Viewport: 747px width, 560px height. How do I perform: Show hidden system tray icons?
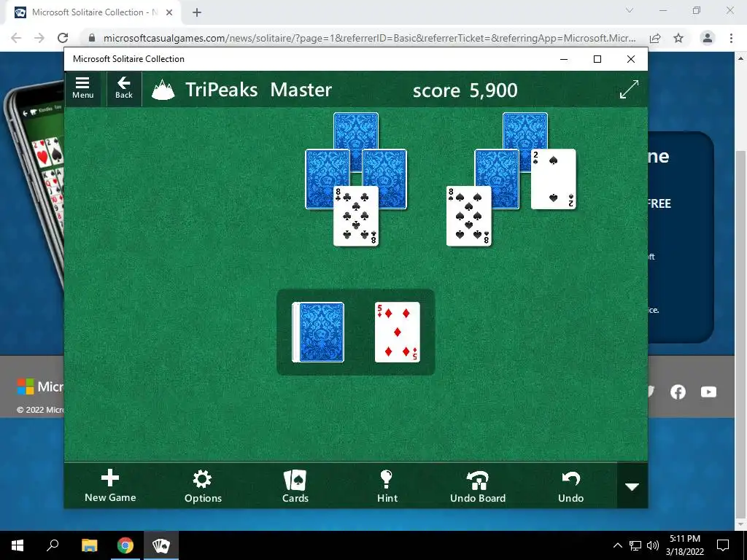[x=617, y=545]
